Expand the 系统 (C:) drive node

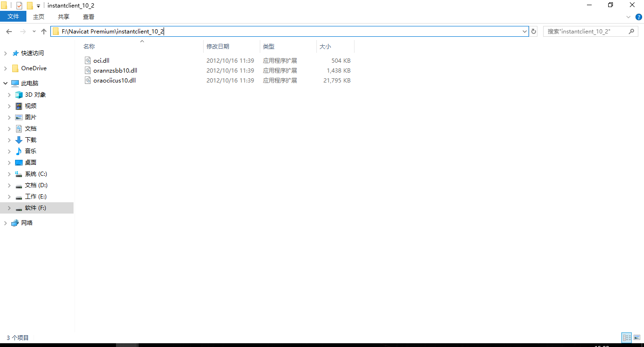coord(9,174)
